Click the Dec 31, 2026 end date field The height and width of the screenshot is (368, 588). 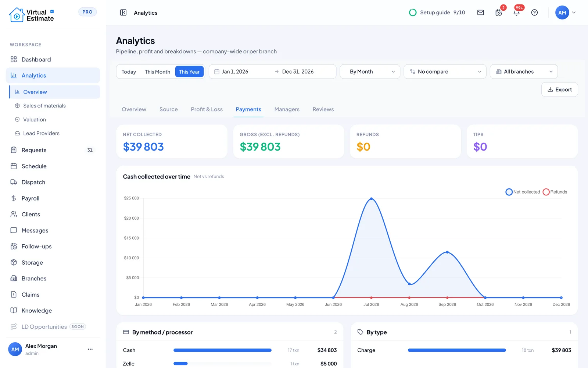298,71
